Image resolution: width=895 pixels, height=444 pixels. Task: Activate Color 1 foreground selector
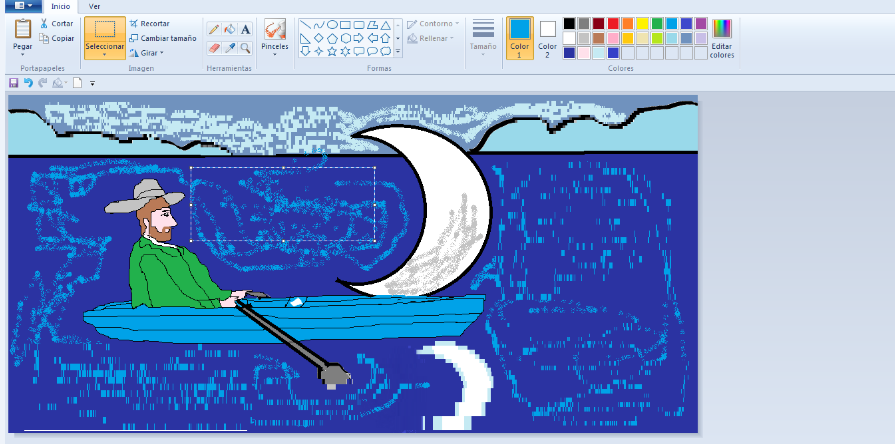coord(519,38)
